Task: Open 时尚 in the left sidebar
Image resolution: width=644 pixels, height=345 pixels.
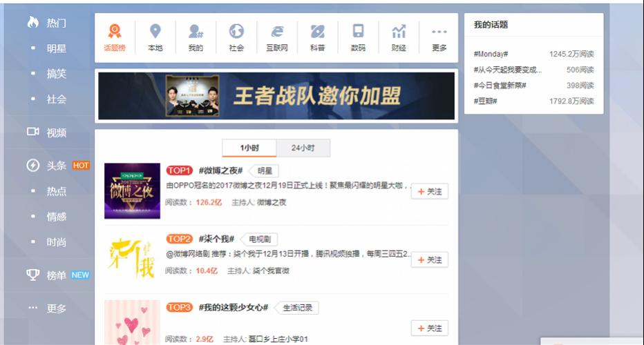Action: pyautogui.click(x=56, y=242)
